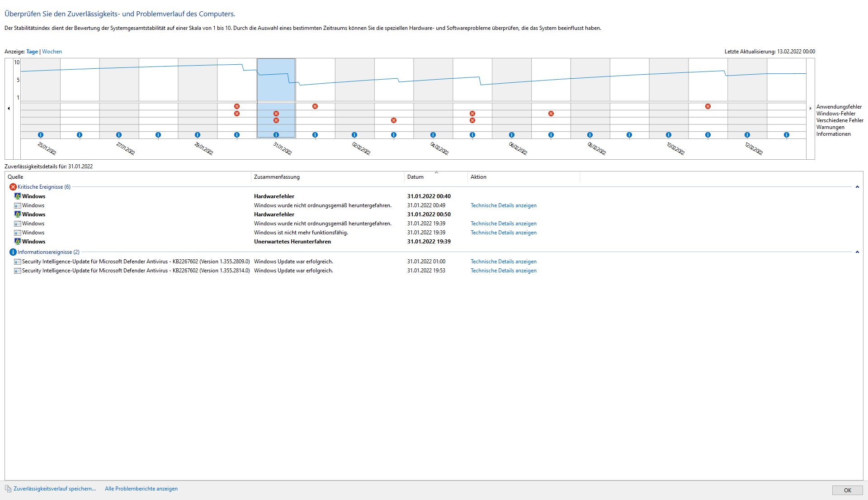Click the save reliability history document icon
Image resolution: width=868 pixels, height=500 pixels.
(8, 489)
